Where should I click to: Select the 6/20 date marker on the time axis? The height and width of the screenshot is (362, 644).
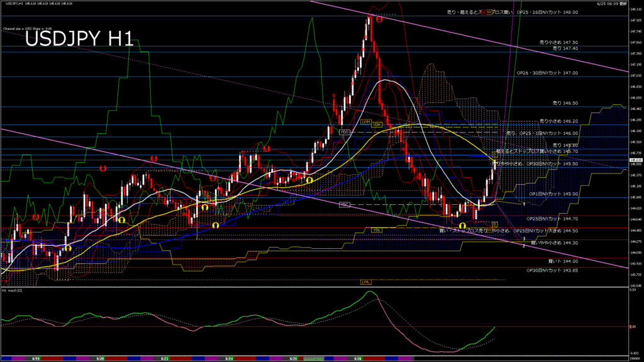tap(100, 359)
